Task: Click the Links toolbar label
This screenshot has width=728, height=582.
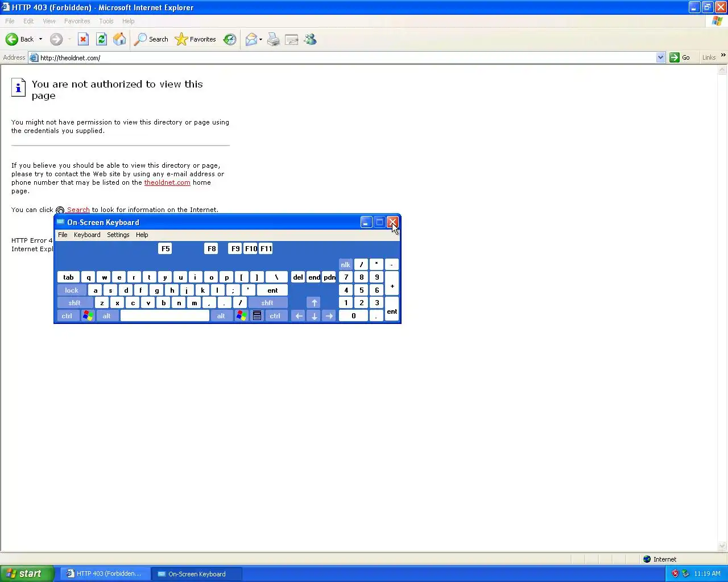Action: point(709,57)
